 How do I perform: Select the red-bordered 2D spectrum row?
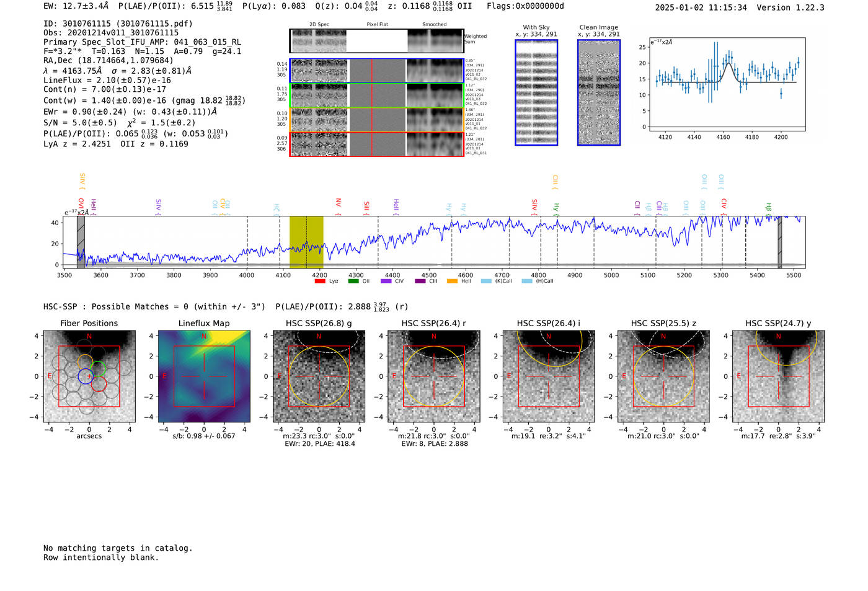point(376,144)
